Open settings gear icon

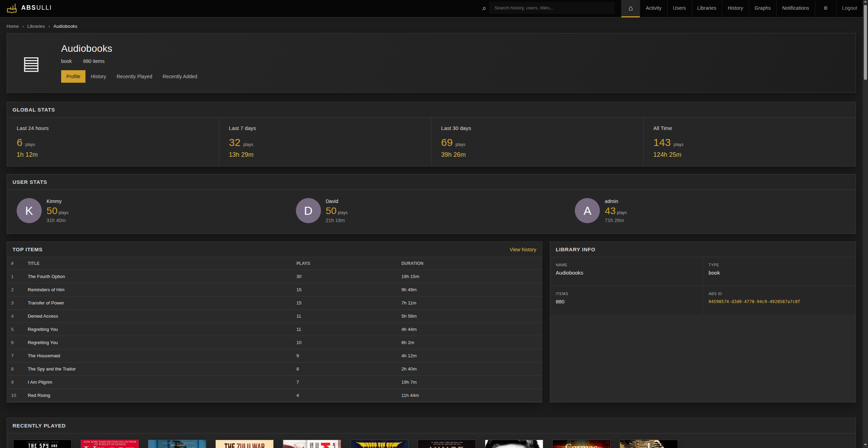(x=826, y=8)
